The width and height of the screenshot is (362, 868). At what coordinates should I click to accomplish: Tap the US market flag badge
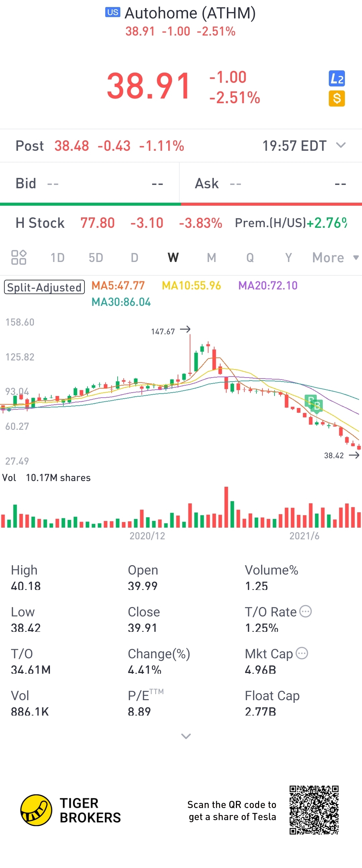tap(113, 12)
